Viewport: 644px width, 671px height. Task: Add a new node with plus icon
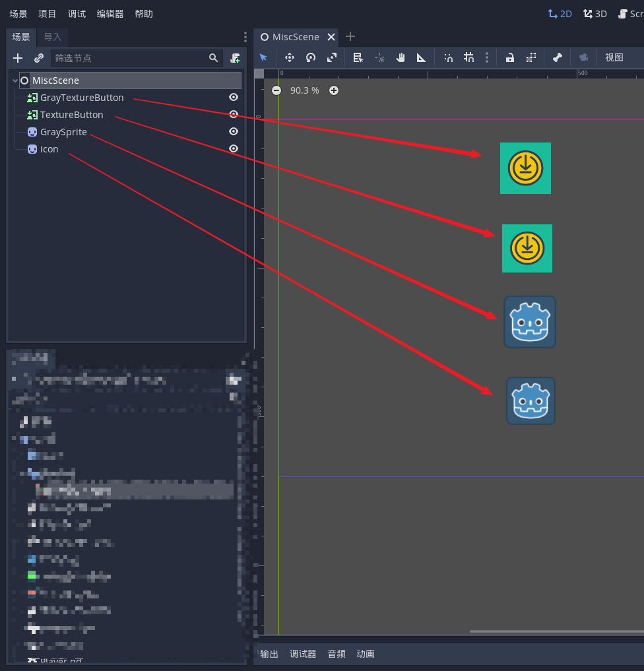[x=18, y=58]
